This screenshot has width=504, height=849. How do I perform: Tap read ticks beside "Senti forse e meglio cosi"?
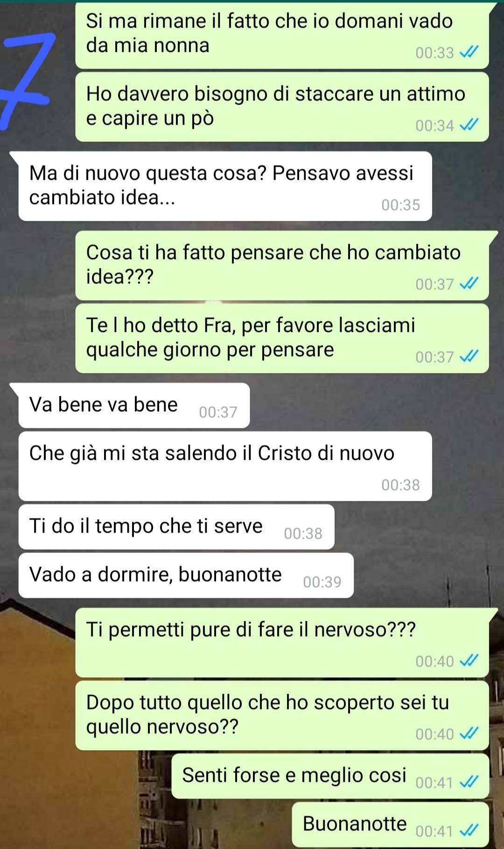click(469, 782)
